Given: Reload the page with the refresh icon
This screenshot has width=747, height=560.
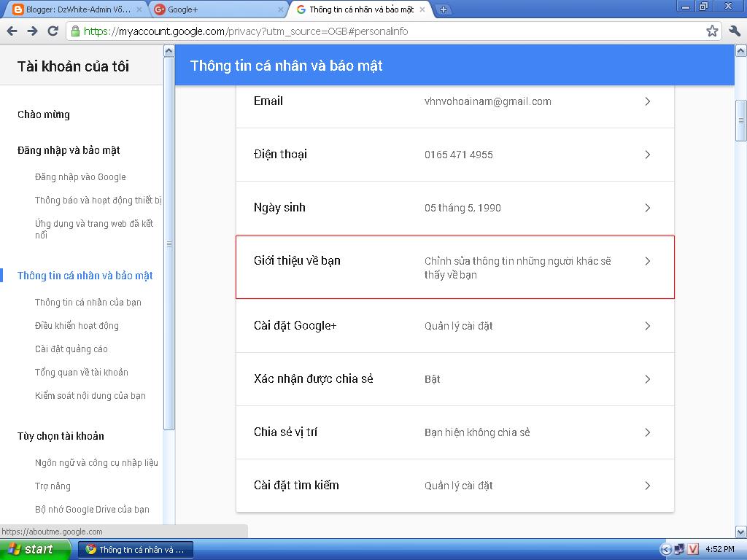Looking at the screenshot, I should pos(53,31).
